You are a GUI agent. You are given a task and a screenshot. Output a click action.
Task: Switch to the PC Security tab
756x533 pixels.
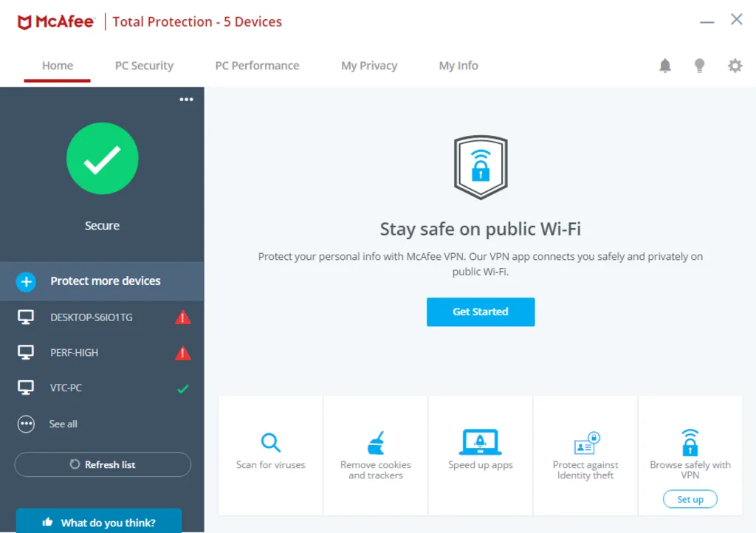coord(144,66)
